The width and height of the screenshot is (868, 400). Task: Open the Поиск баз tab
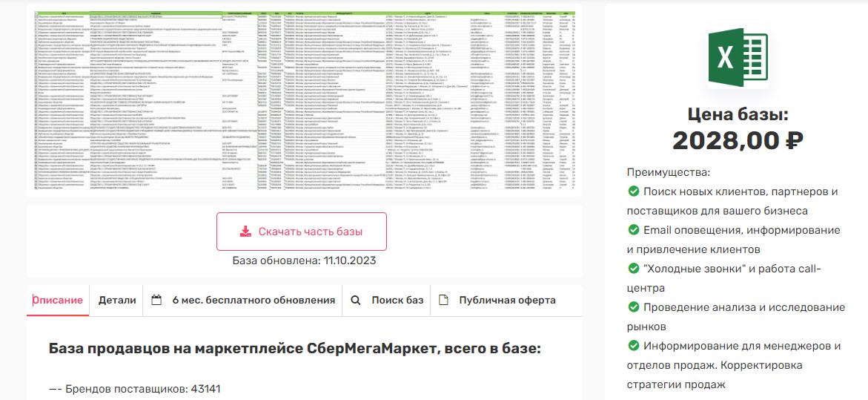397,301
